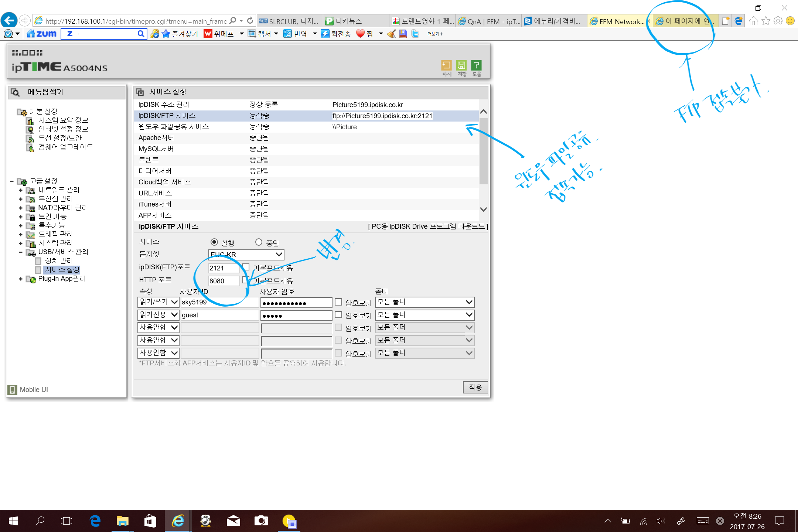Image resolution: width=798 pixels, height=532 pixels.
Task: Open 모든 폴더 dropdown for sky5199
Action: (x=424, y=302)
